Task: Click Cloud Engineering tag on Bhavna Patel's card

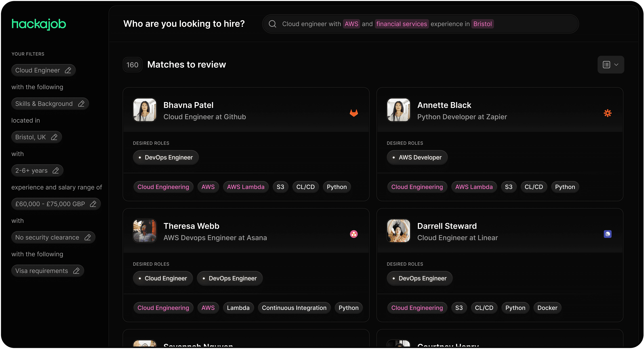Action: click(x=163, y=187)
